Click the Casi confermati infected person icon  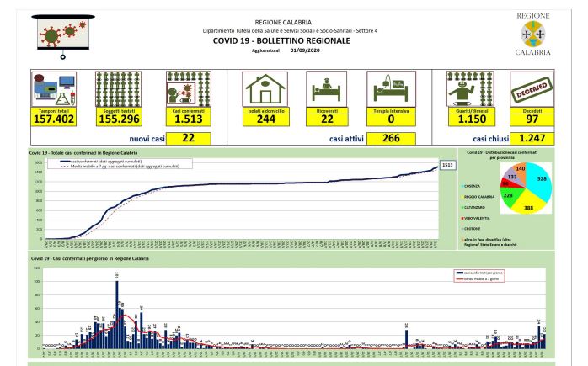(x=189, y=89)
